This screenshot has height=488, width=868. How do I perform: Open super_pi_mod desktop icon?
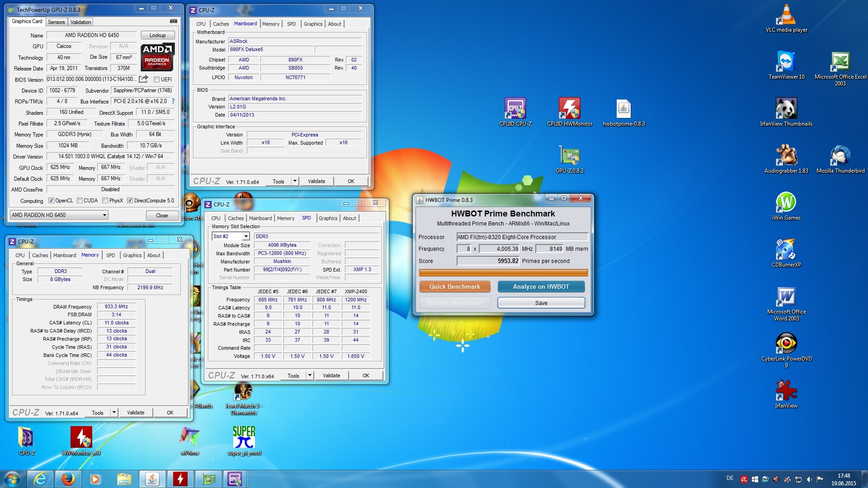pos(244,441)
